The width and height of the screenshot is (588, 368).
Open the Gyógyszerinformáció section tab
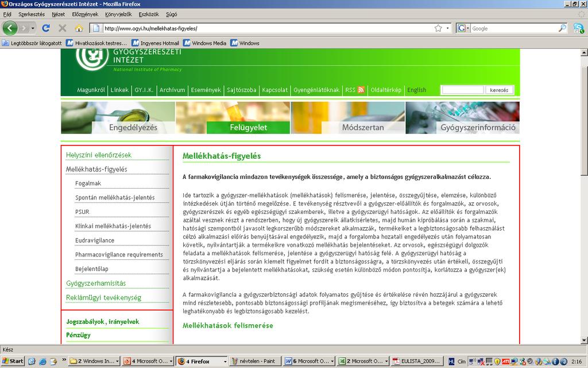(x=478, y=127)
